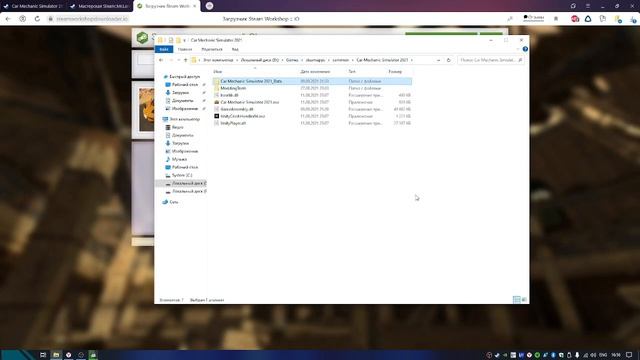This screenshot has height=360, width=640.
Task: Click the 'common' breadcrumb in address bar
Action: click(x=340, y=60)
